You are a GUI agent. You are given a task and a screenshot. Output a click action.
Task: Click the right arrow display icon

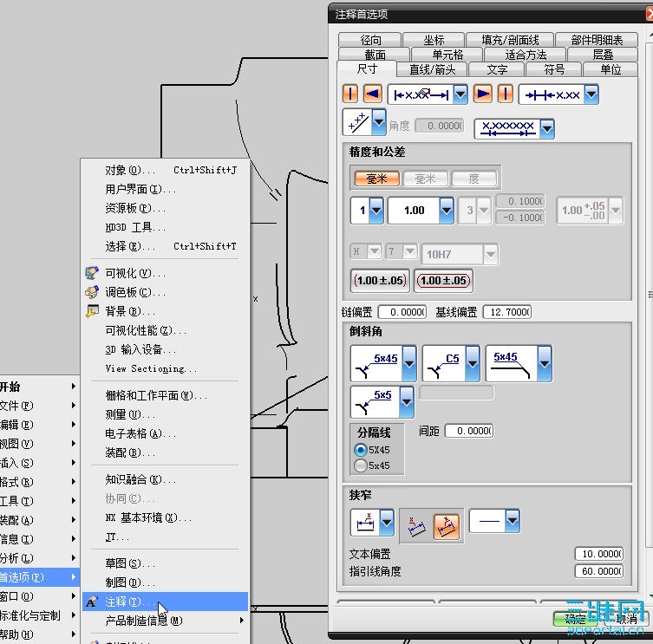click(483, 94)
